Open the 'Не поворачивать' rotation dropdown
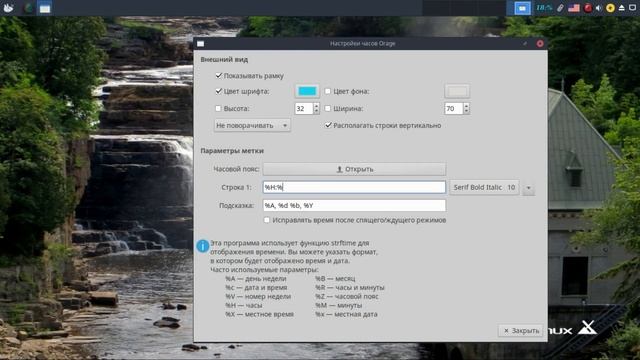Image resolution: width=640 pixels, height=360 pixels. 252,125
